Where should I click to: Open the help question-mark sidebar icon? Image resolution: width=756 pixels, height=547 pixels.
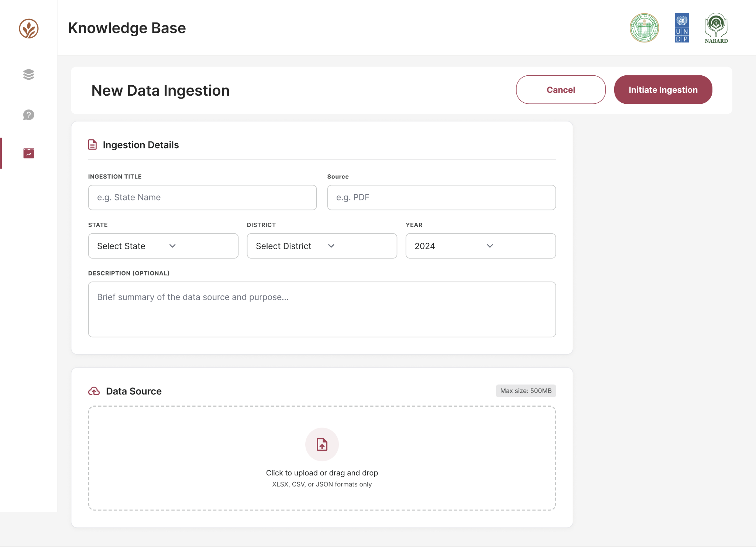tap(29, 115)
